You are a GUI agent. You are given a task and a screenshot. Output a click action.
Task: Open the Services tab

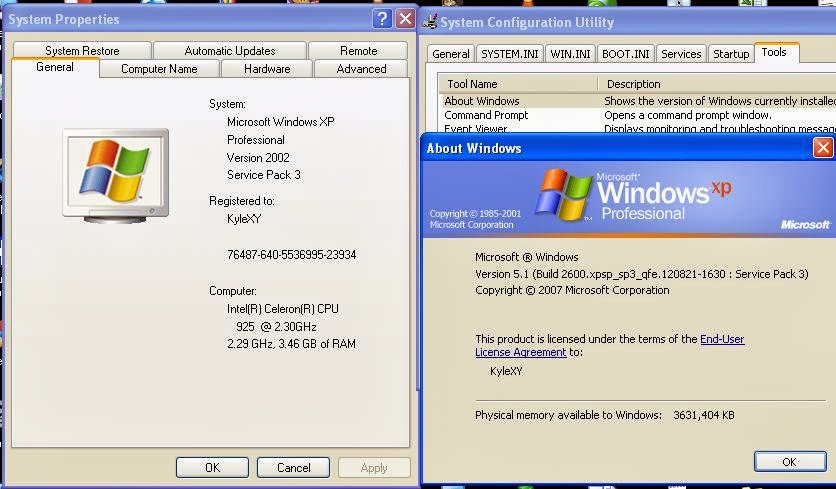click(681, 54)
